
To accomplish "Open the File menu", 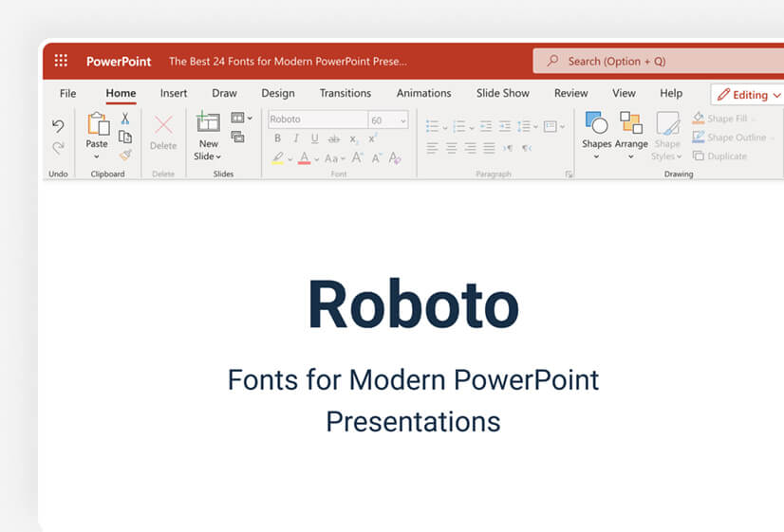I will point(68,94).
